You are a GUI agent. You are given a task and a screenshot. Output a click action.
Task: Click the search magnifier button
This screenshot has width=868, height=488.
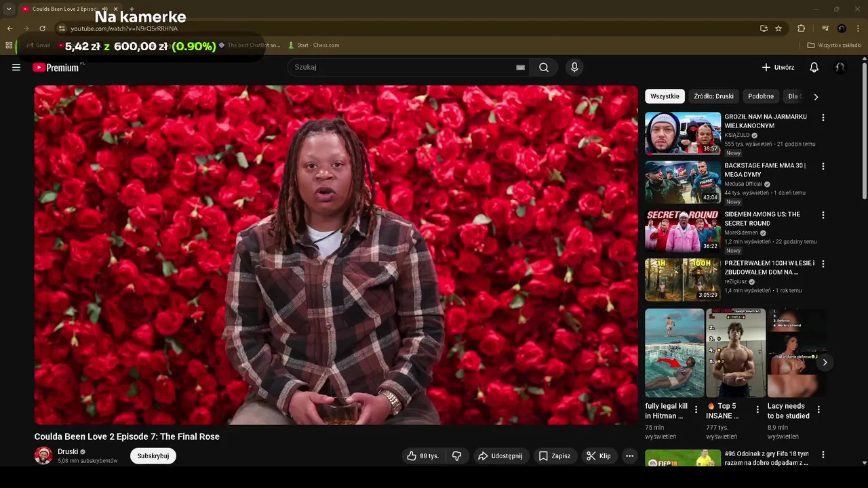544,67
